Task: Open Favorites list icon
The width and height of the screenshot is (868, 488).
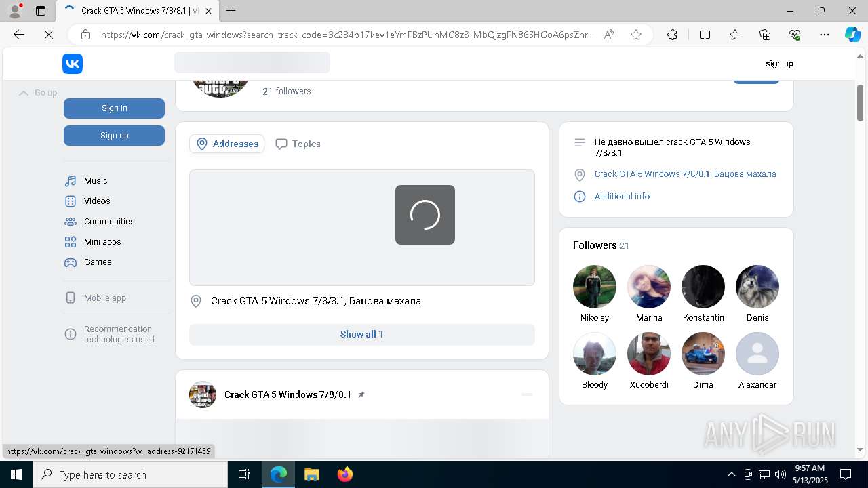Action: pos(735,35)
